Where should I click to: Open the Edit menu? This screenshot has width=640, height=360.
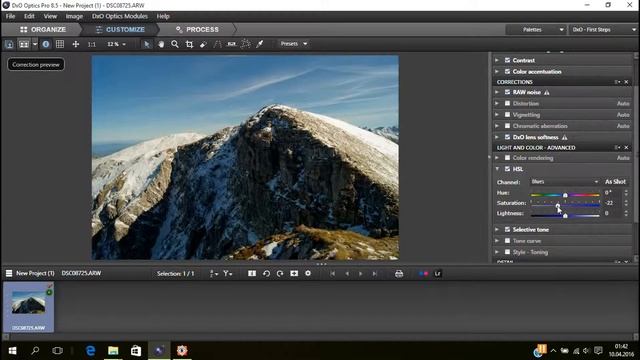point(29,16)
